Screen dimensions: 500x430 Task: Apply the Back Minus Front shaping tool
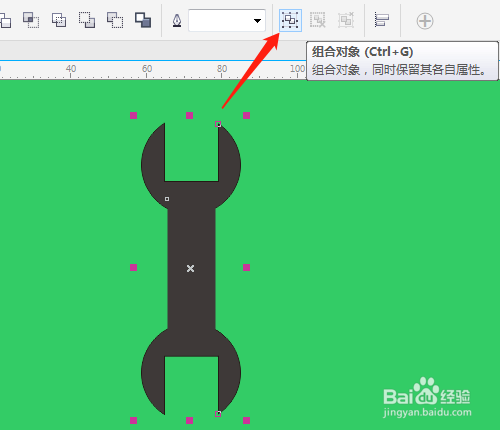(x=115, y=20)
